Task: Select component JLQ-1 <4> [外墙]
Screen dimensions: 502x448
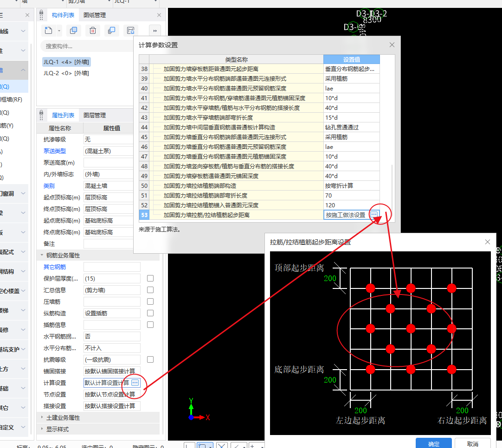Action: click(x=66, y=62)
